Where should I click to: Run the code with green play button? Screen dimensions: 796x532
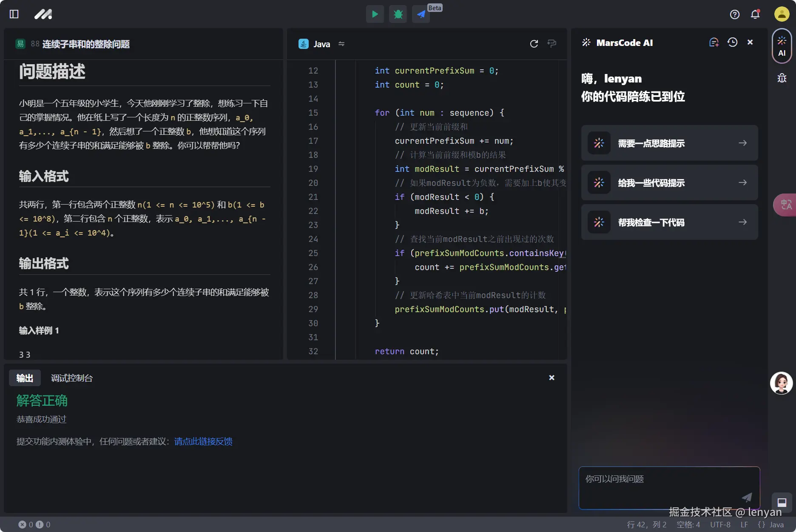click(x=375, y=14)
